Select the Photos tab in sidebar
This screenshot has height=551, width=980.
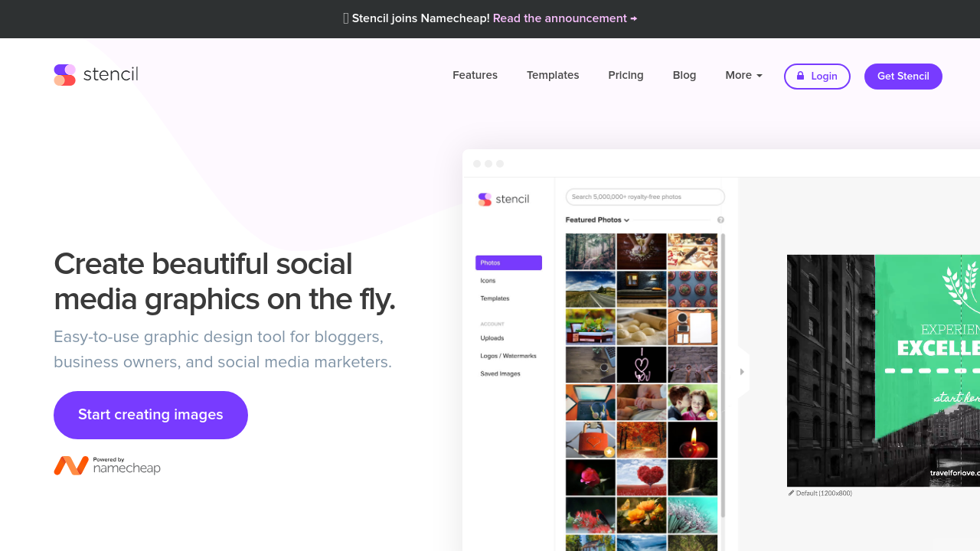click(508, 262)
